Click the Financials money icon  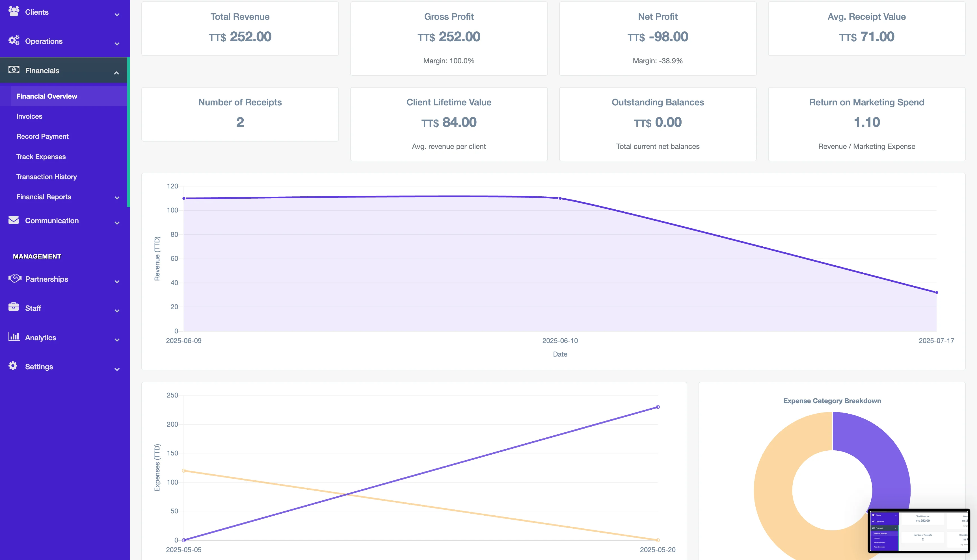tap(14, 70)
